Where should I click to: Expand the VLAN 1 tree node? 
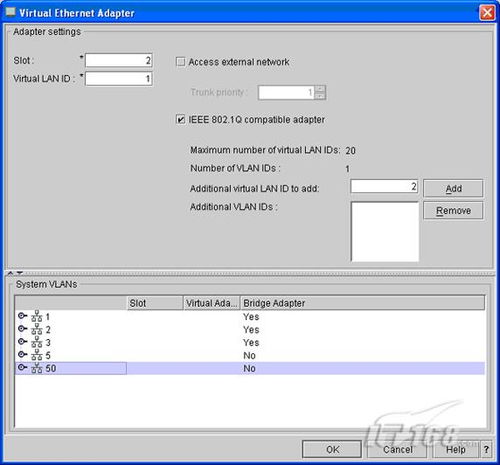(x=22, y=315)
